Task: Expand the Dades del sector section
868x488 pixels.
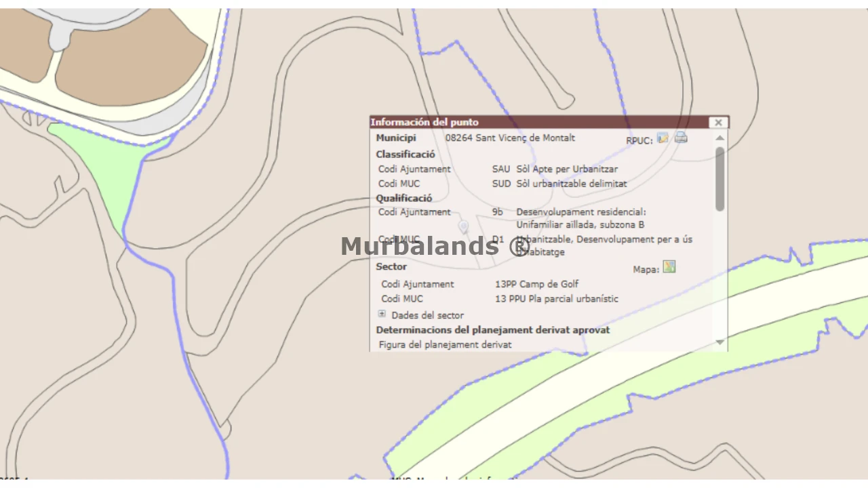Action: 382,314
